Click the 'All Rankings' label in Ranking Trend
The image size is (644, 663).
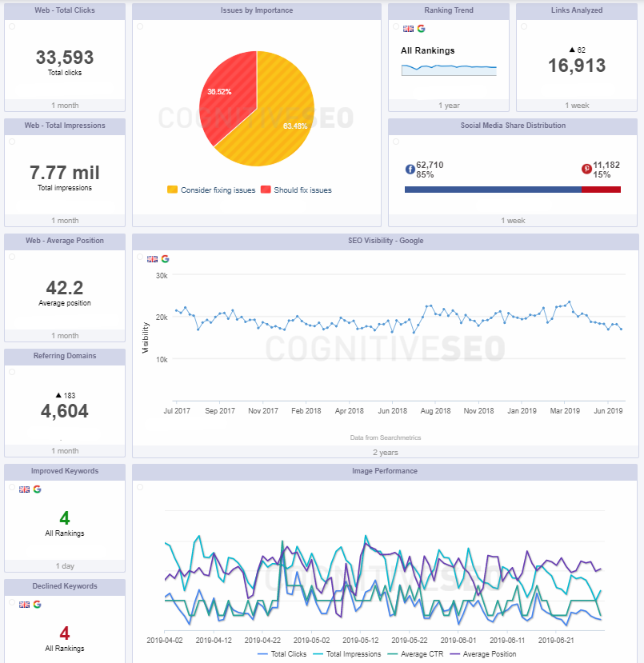pyautogui.click(x=427, y=50)
